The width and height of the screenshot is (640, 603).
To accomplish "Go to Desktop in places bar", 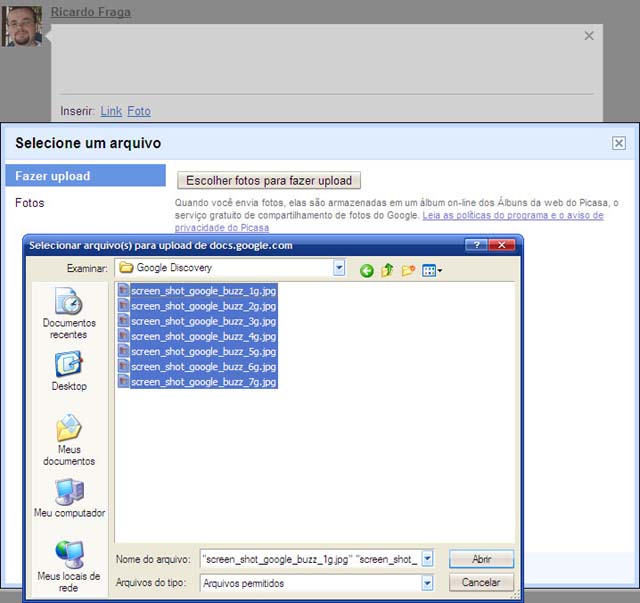I will click(x=69, y=371).
